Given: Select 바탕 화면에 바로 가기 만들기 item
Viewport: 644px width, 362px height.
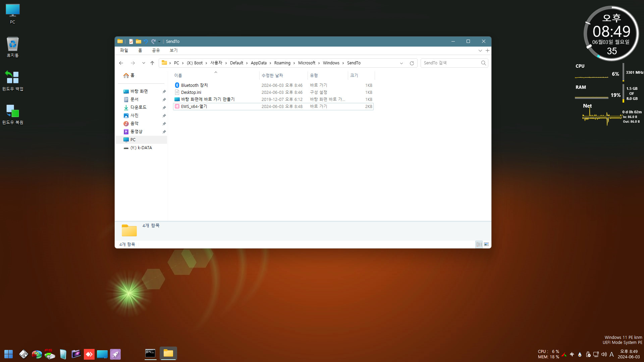Looking at the screenshot, I should click(273, 100).
